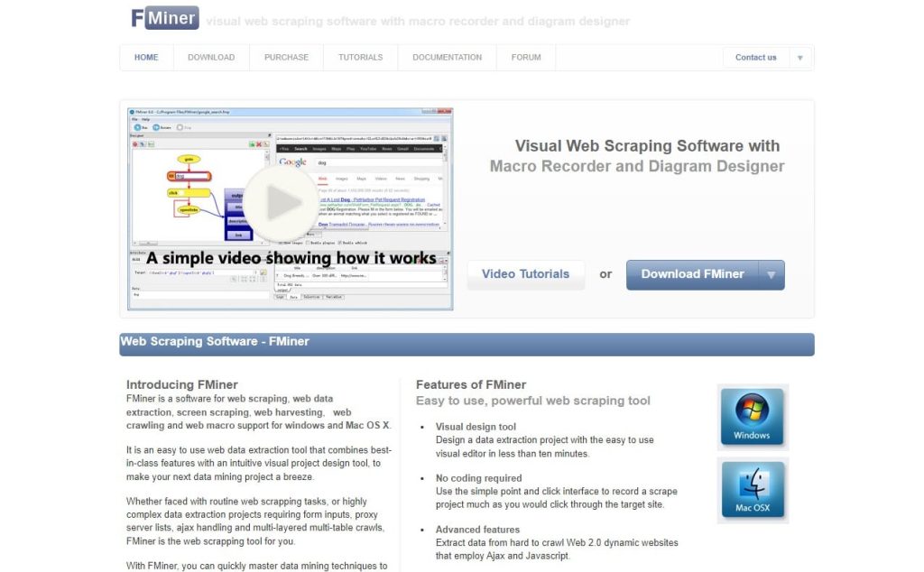Click caption 'A simple video showing how it works'
The width and height of the screenshot is (924, 572).
(x=291, y=258)
